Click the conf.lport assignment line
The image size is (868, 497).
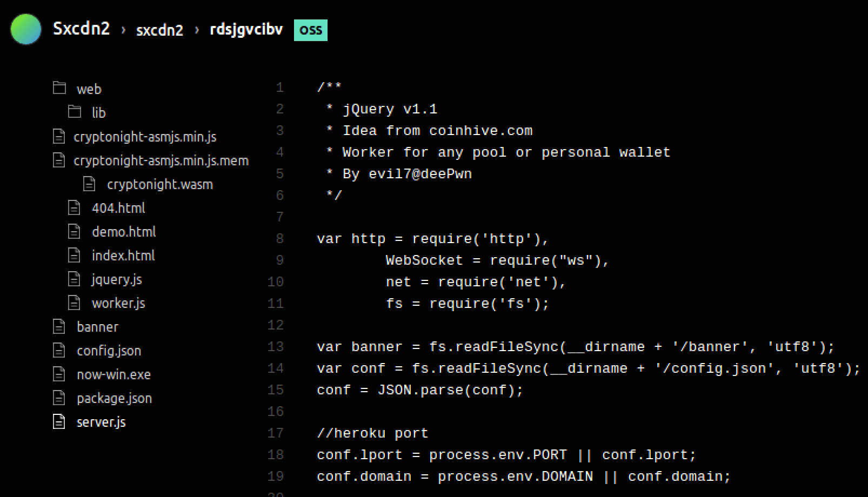pyautogui.click(x=506, y=455)
